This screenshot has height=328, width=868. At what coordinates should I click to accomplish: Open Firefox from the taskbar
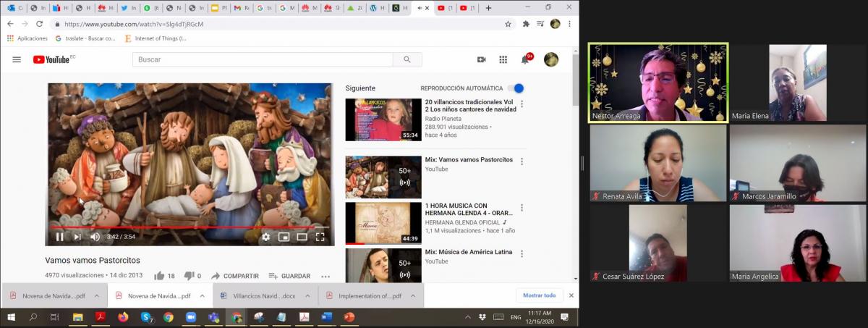[123, 317]
